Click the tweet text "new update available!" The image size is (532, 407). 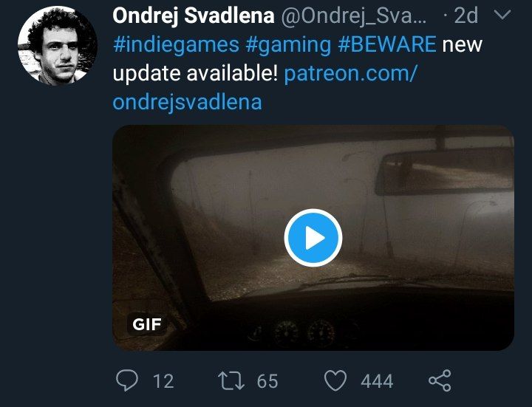297,58
